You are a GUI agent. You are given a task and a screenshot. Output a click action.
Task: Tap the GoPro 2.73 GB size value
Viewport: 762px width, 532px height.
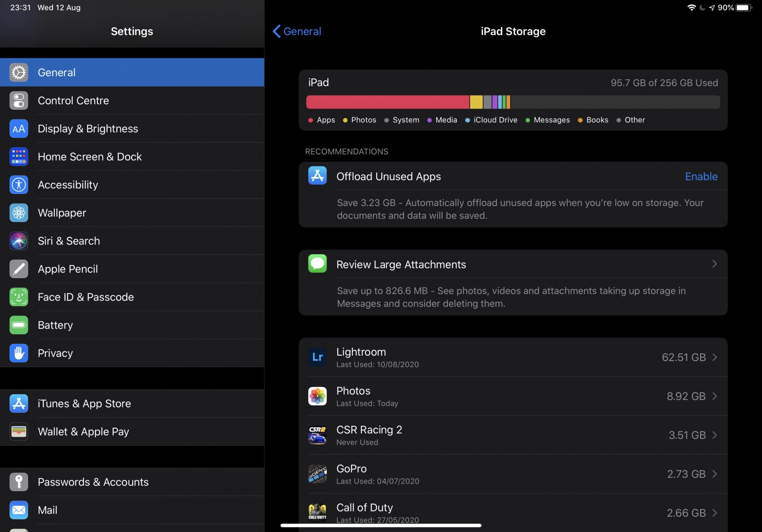686,474
